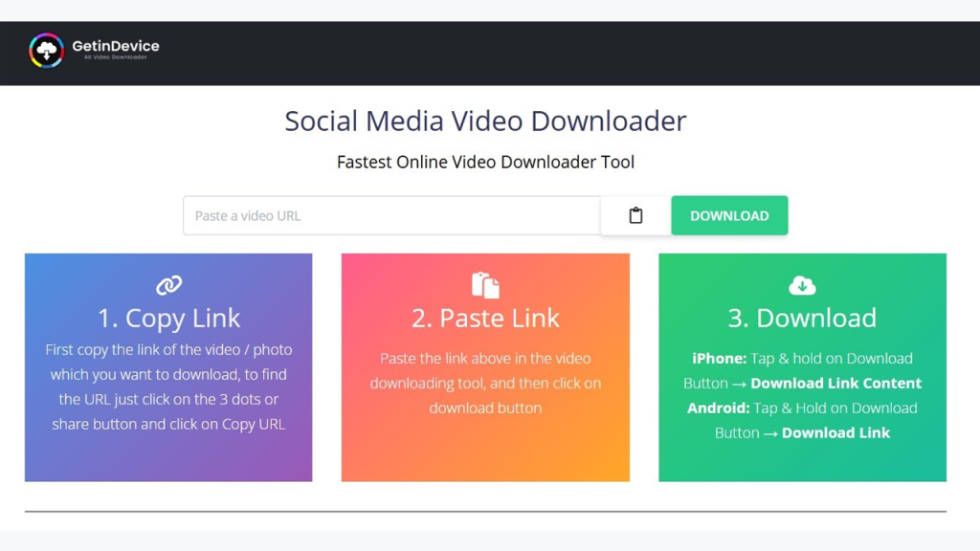Click the GetinDevice brand name text

[x=115, y=45]
